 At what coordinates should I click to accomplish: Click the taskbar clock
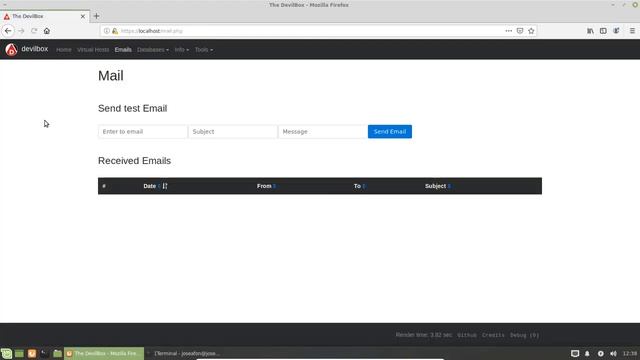pyautogui.click(x=630, y=353)
